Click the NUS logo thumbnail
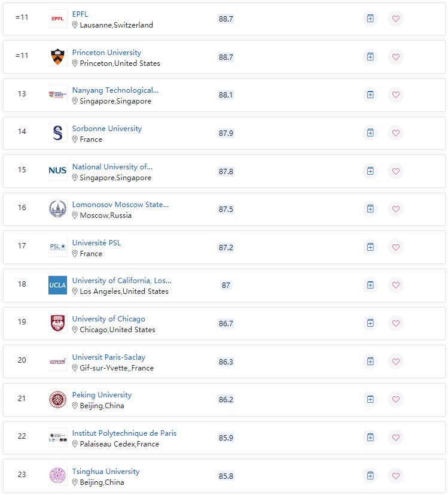 pyautogui.click(x=58, y=171)
